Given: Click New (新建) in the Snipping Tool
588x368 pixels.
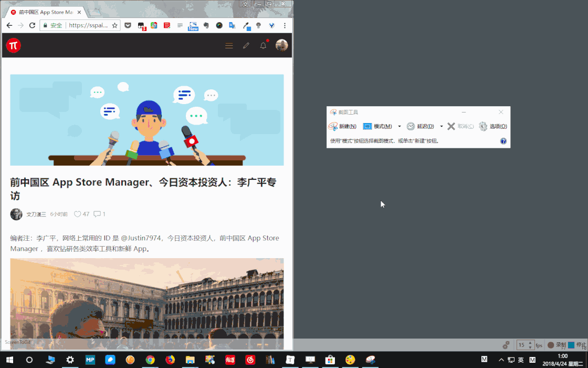Looking at the screenshot, I should point(342,126).
